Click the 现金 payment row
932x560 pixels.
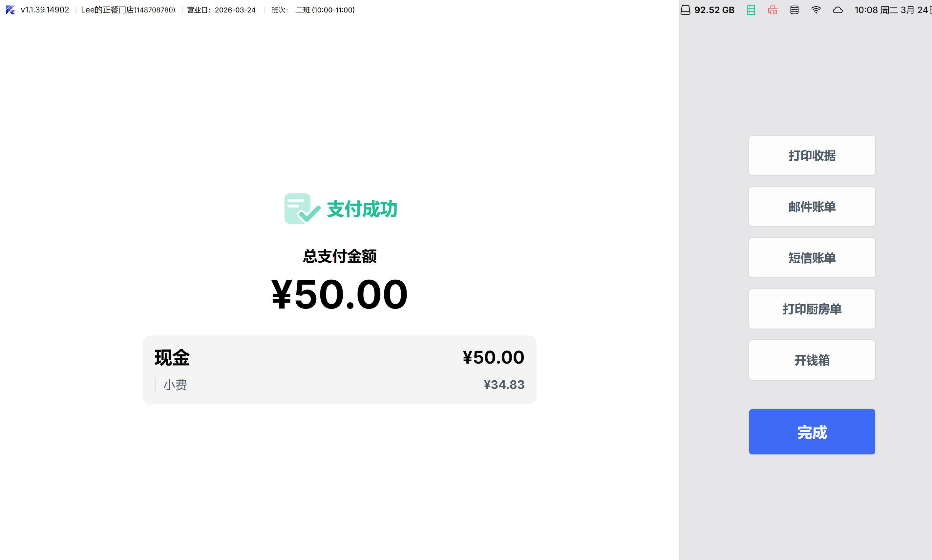tap(339, 357)
